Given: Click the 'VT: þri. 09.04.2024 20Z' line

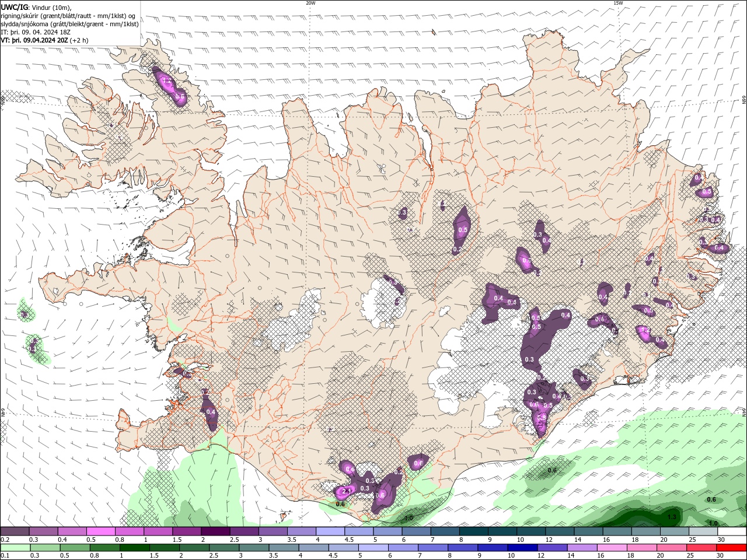Looking at the screenshot, I should pos(45,40).
